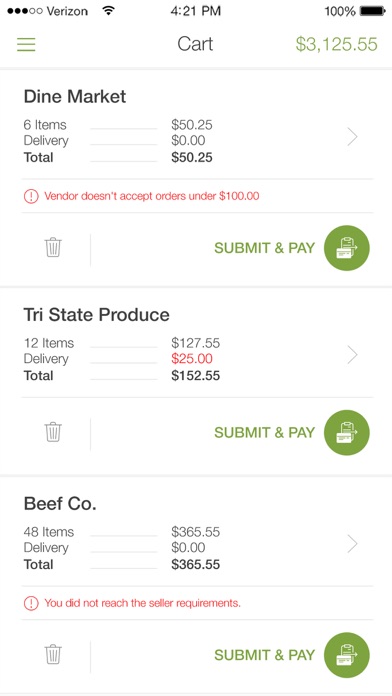Tap the green pay icon for Beef Co.
This screenshot has height=696, width=392.
point(347,655)
